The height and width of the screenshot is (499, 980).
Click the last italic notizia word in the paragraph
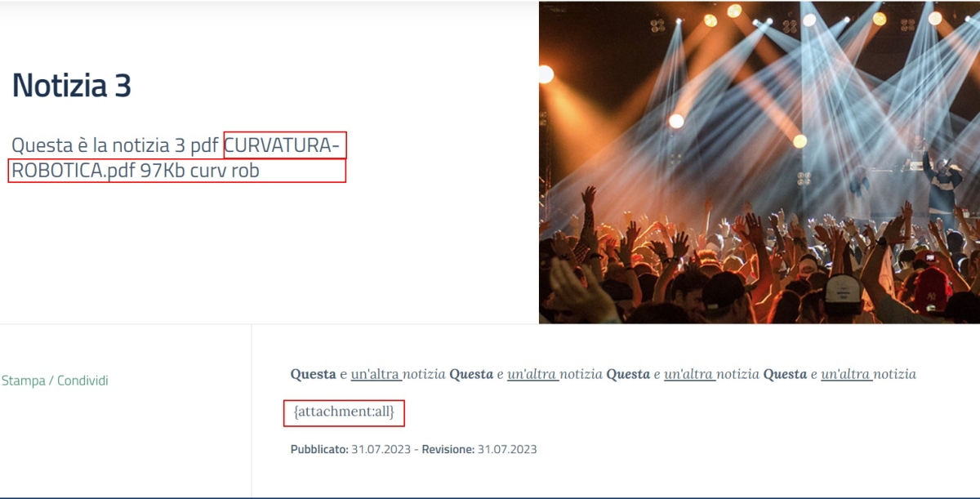[x=894, y=374]
